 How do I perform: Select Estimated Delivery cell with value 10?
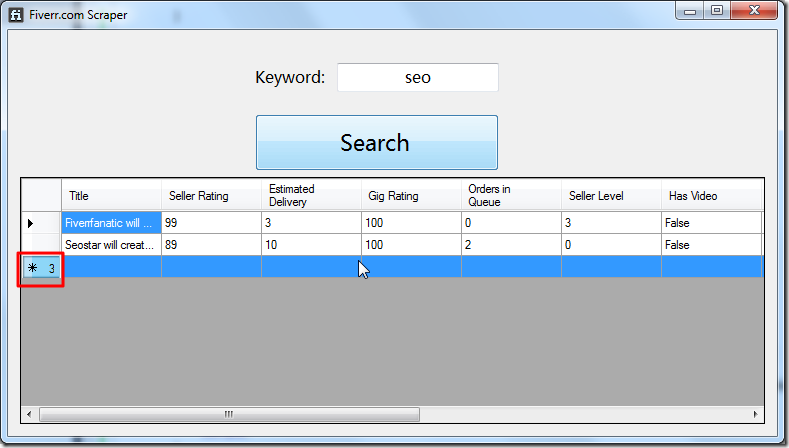(311, 245)
